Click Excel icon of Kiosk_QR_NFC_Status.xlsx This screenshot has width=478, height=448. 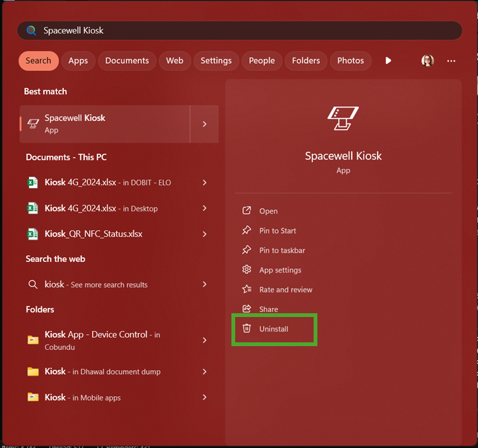point(33,234)
